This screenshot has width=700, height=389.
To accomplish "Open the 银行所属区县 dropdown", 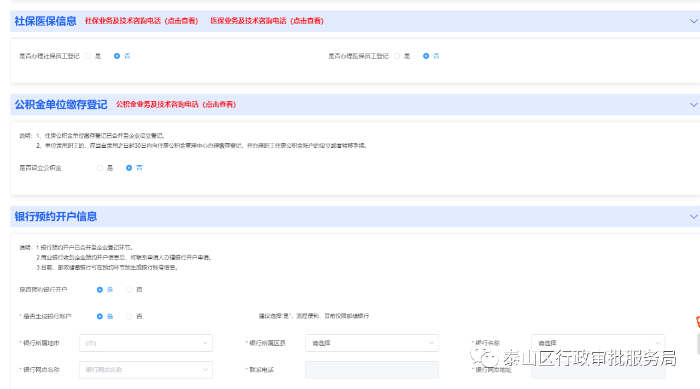I will (x=372, y=343).
